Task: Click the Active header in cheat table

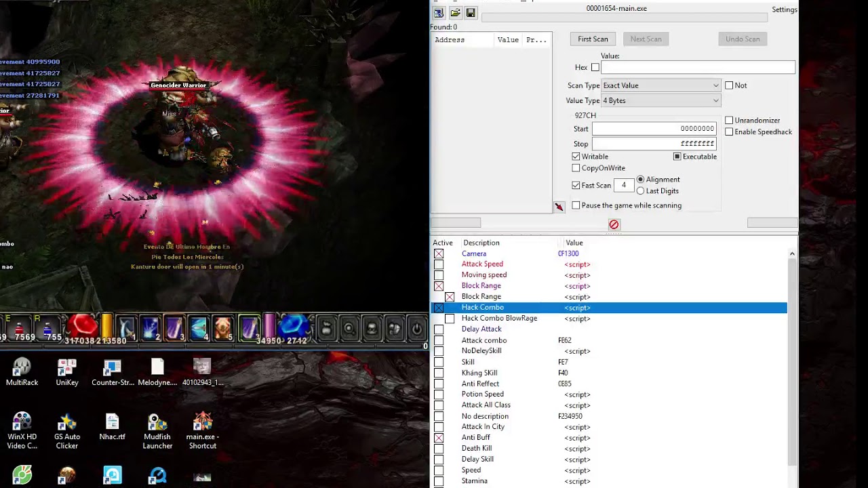Action: (x=443, y=243)
